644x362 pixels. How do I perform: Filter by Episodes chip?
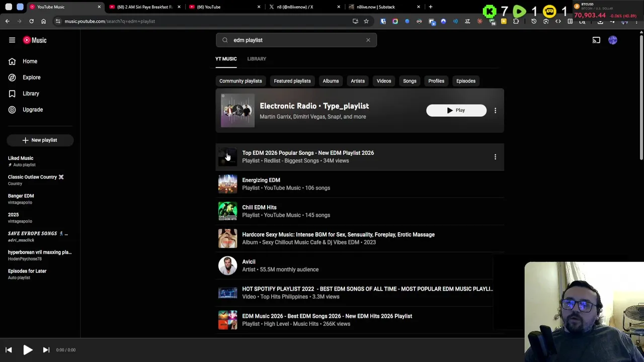(x=466, y=81)
